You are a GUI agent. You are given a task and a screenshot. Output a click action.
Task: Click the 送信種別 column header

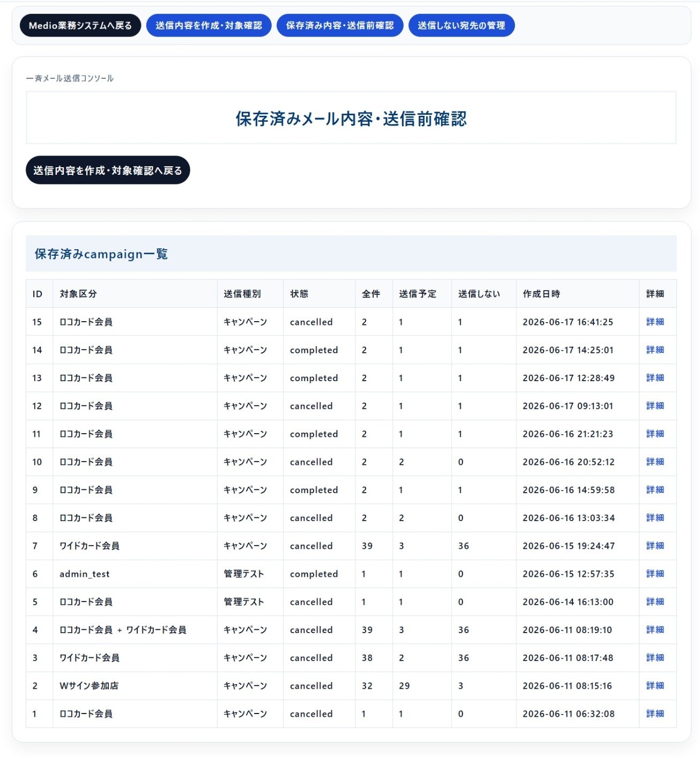pyautogui.click(x=250, y=294)
